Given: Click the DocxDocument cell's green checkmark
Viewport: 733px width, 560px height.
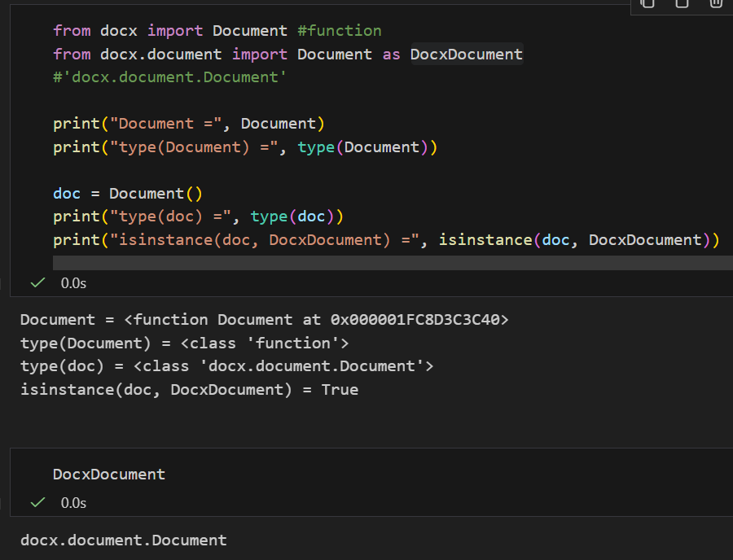Looking at the screenshot, I should pos(37,503).
